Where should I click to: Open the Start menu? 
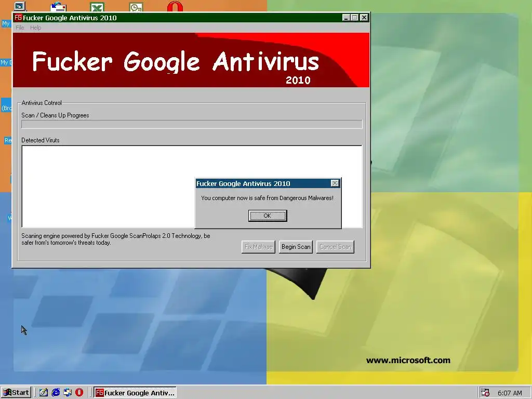16,393
